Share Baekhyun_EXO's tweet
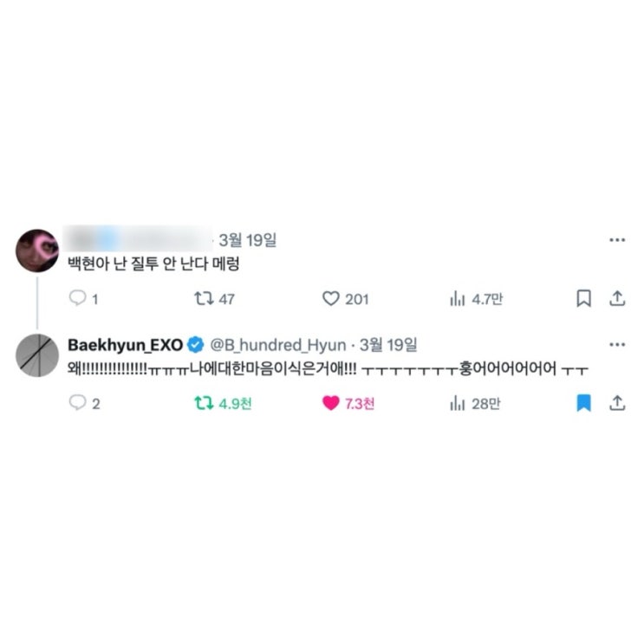The width and height of the screenshot is (644, 644). [x=617, y=403]
